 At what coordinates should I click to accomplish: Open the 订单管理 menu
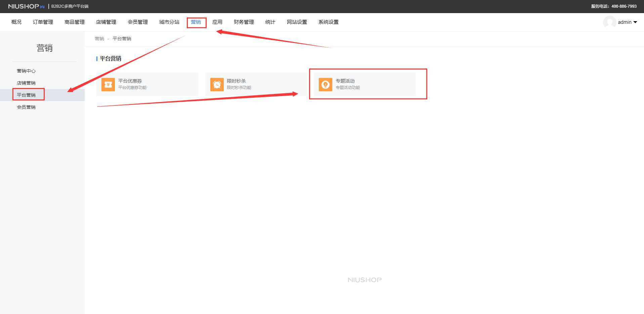pyautogui.click(x=43, y=22)
